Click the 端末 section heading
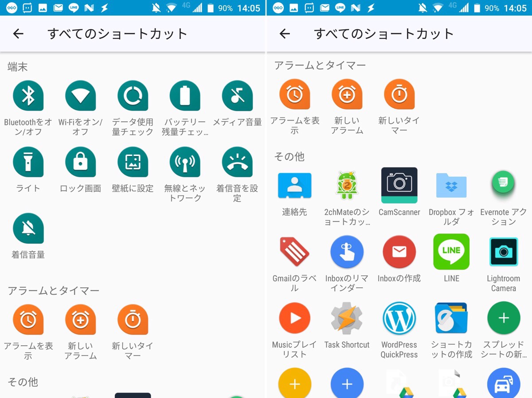Viewport: 532px width, 398px height. [18, 67]
